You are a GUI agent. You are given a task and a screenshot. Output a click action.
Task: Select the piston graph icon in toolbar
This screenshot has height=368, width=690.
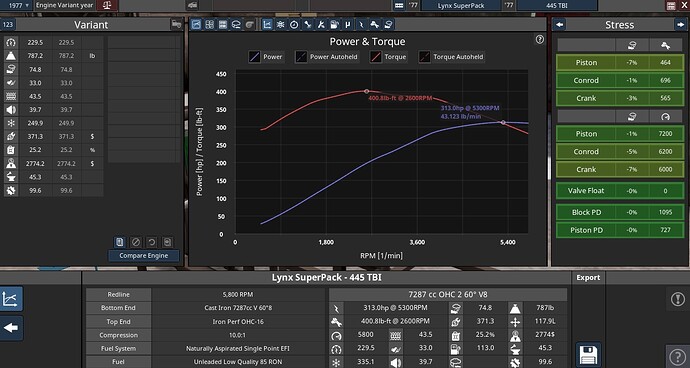[388, 25]
